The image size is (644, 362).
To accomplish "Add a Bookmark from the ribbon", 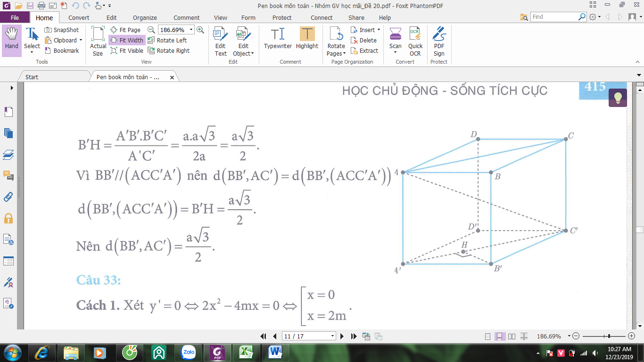I will [62, 50].
